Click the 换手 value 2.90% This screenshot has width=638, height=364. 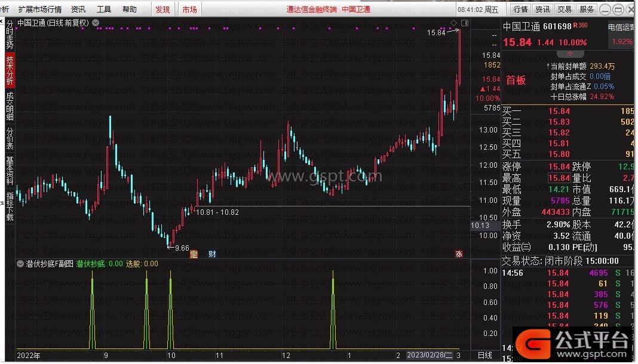click(x=558, y=224)
